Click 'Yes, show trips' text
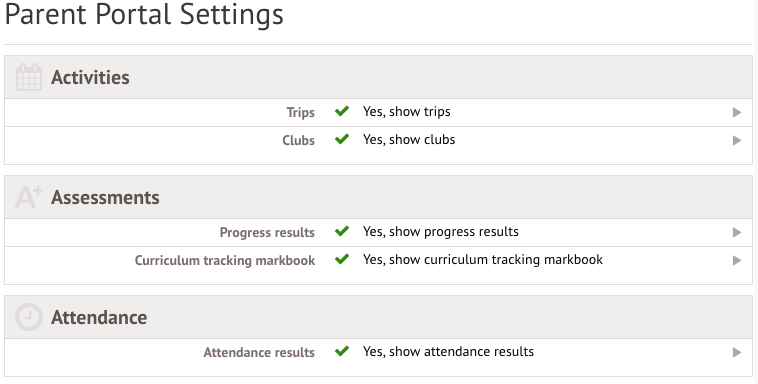Viewport: 758px width, 384px height. [407, 112]
